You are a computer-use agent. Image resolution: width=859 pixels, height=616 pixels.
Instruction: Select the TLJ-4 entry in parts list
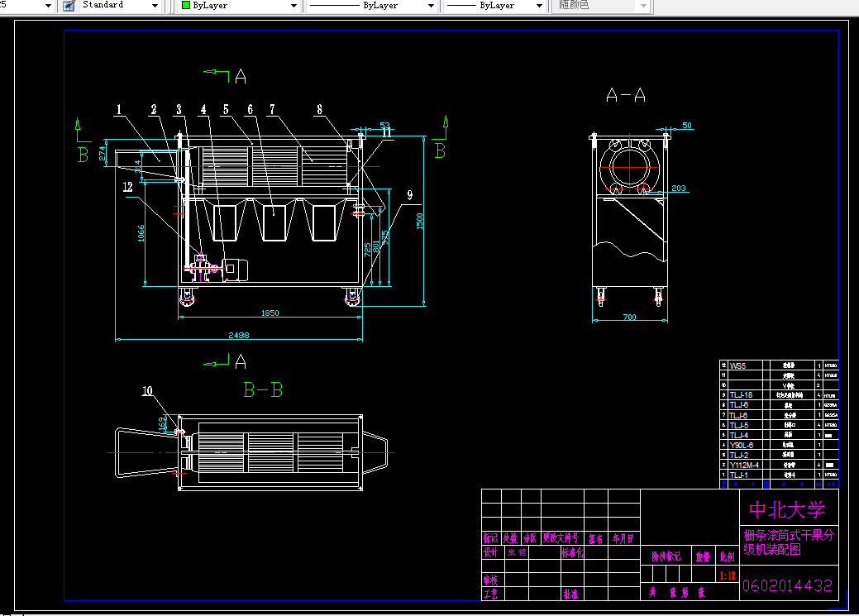click(738, 435)
